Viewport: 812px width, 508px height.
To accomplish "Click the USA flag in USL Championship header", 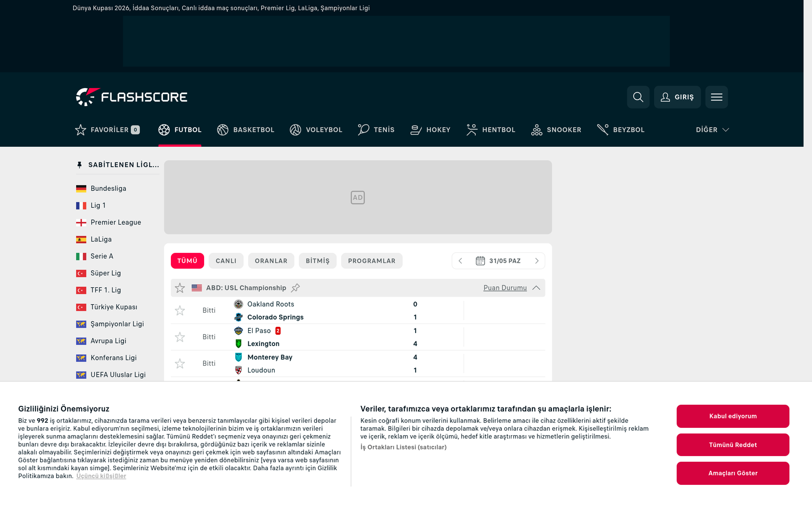I will click(197, 288).
